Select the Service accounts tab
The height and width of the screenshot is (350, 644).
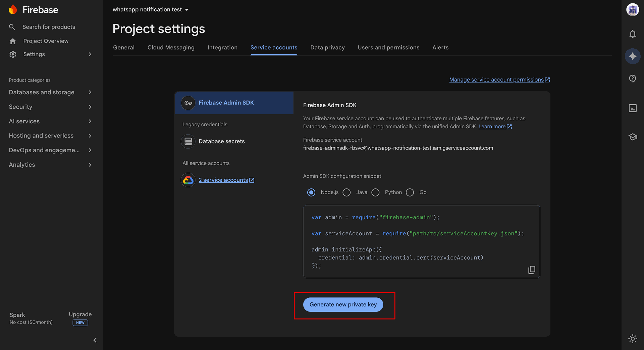[274, 48]
